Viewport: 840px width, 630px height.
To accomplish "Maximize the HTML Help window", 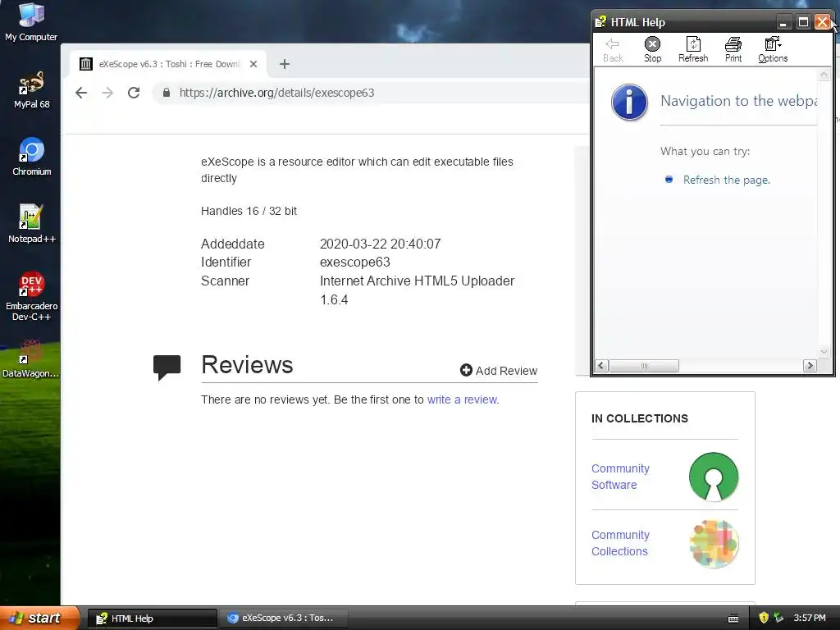I will pos(803,22).
